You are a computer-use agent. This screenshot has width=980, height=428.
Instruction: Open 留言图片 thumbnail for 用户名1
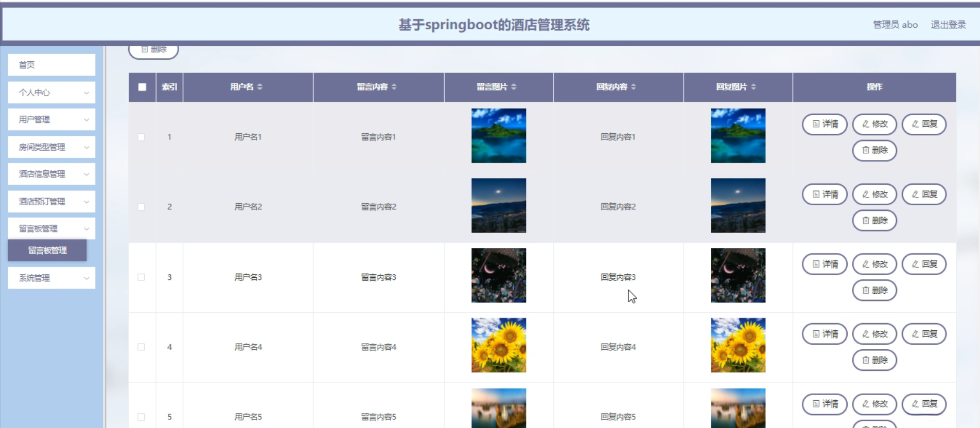coord(499,136)
